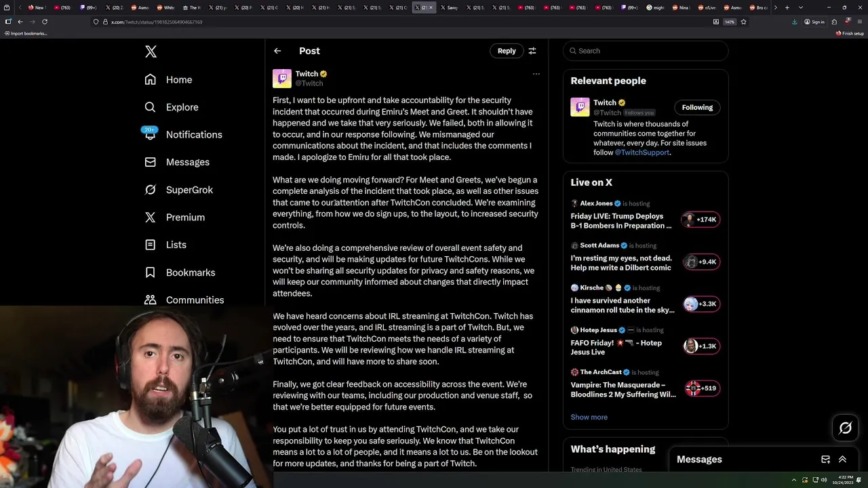Screen dimensions: 868x488
Task: Click Finish setup in bookmarks toolbar
Action: pyautogui.click(x=850, y=33)
